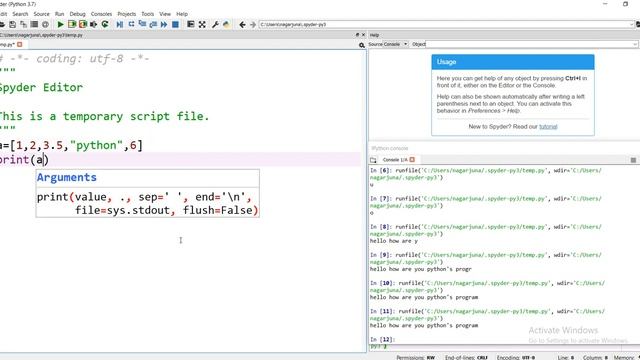Click the 'Spyder Editor' docstring line
This screenshot has height=360, width=640.
pos(41,87)
